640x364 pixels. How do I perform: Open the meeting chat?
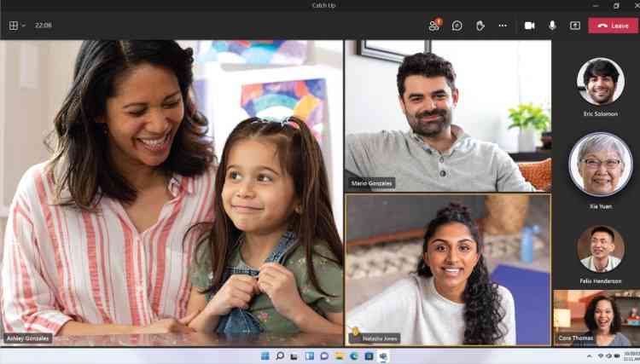457,26
